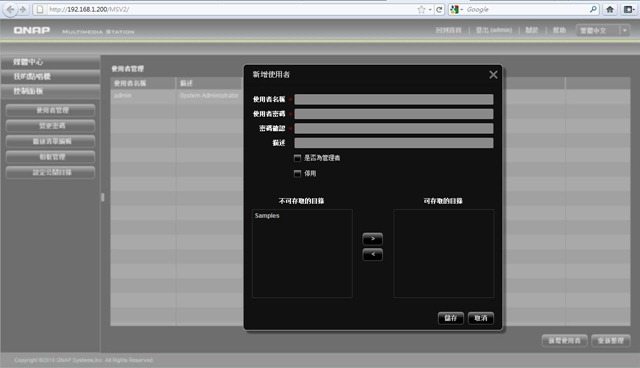The width and height of the screenshot is (640, 368).
Task: Click the 使用者名稱 column header
Action: (x=143, y=83)
